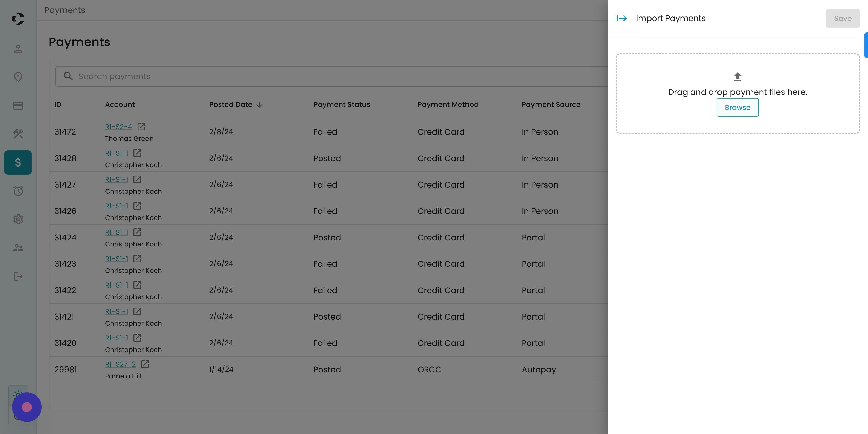
Task: Click the logout icon in sidebar
Action: (x=18, y=276)
